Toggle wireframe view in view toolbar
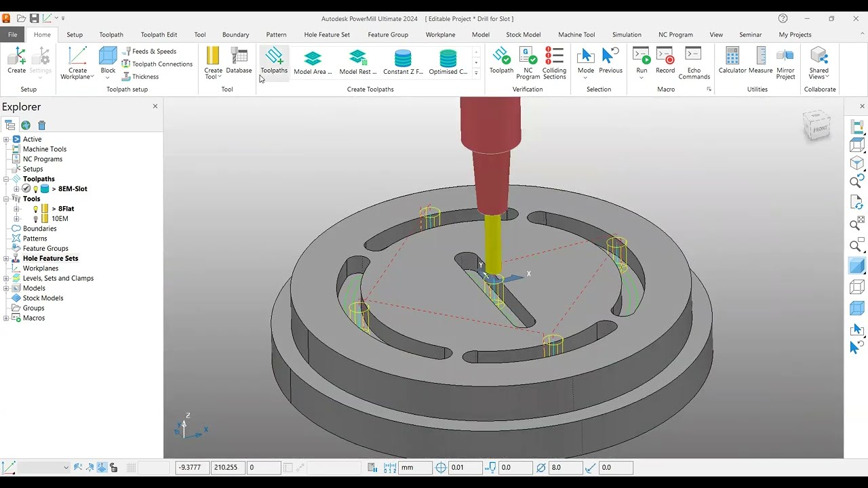 point(857,287)
